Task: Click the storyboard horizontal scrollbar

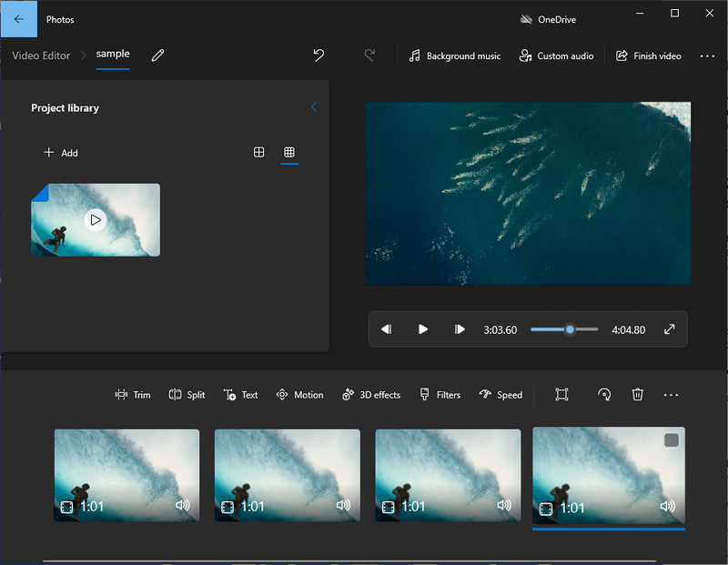Action: [349, 561]
